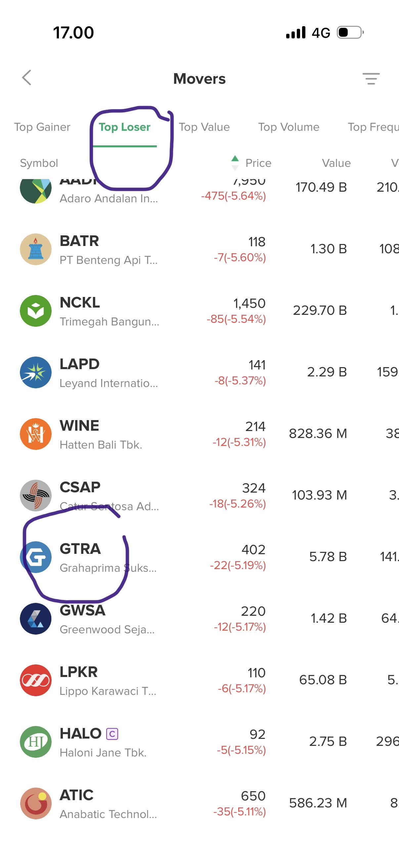Tap the LPKR red logo
Image resolution: width=399 pixels, height=868 pixels.
coord(36,680)
